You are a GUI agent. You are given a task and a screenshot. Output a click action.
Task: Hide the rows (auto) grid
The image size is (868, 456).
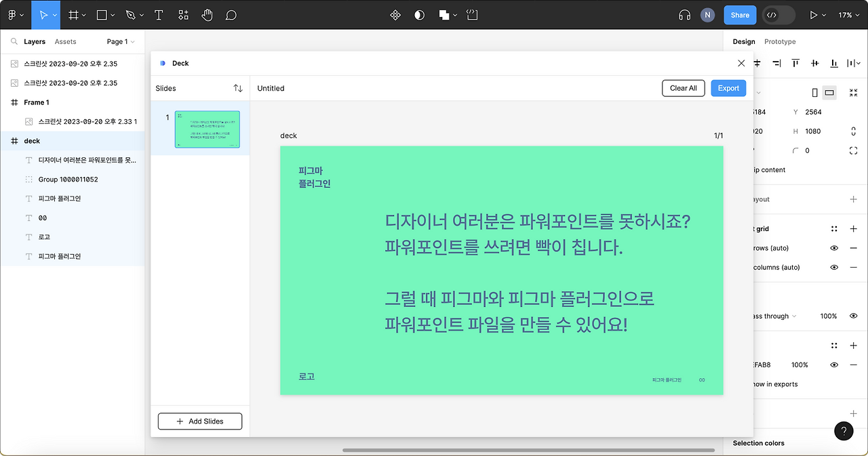pos(834,248)
